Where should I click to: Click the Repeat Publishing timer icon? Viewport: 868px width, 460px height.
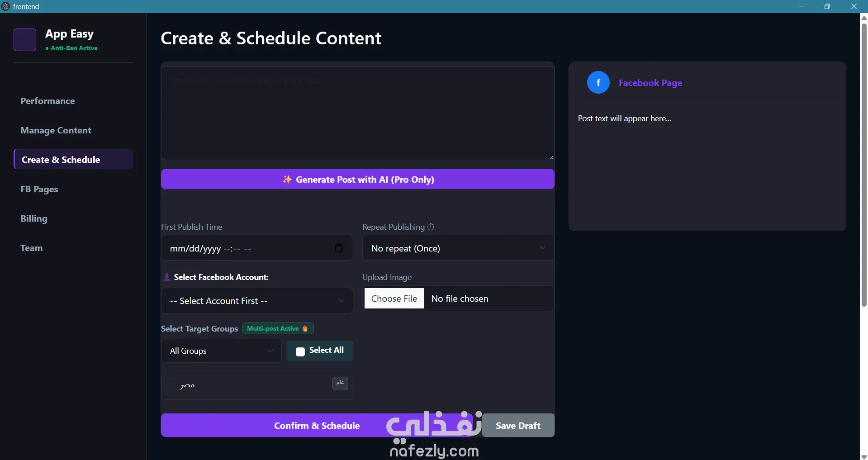[431, 227]
